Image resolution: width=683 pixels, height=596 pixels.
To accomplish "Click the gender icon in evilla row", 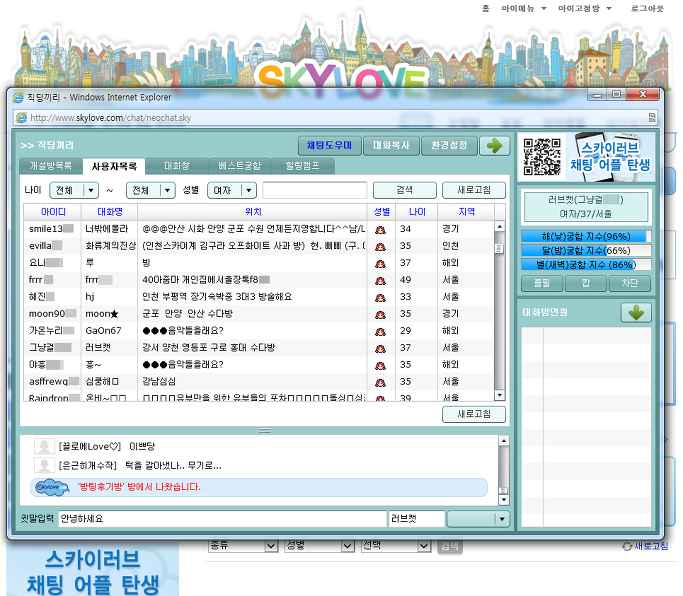I will click(381, 246).
